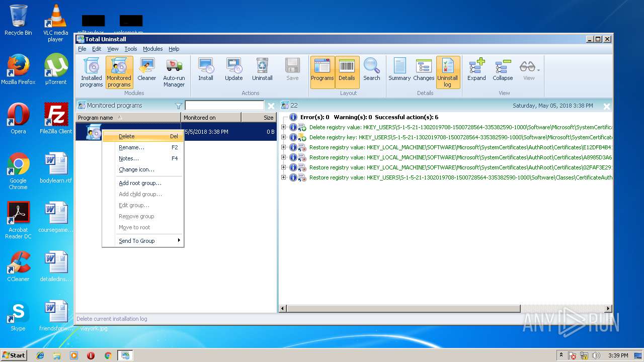The image size is (644, 362).
Task: Open bodylearn.rtf desktop file
Action: pyautogui.click(x=55, y=168)
